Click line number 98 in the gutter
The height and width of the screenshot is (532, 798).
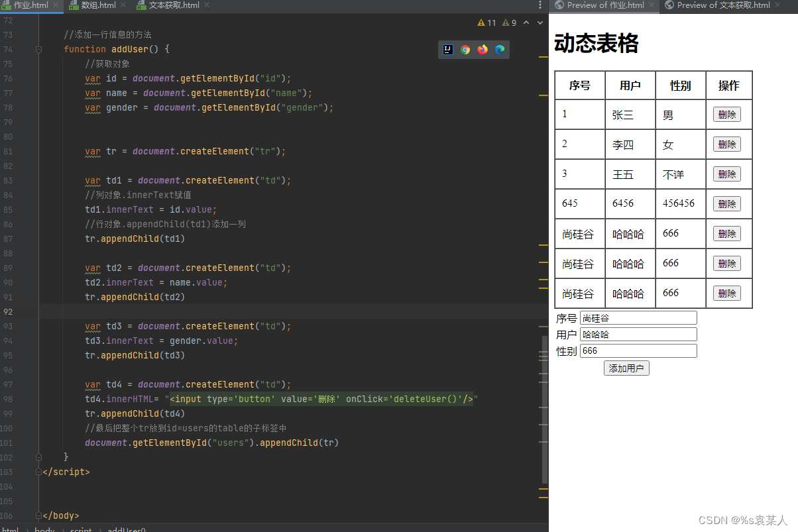click(x=7, y=399)
